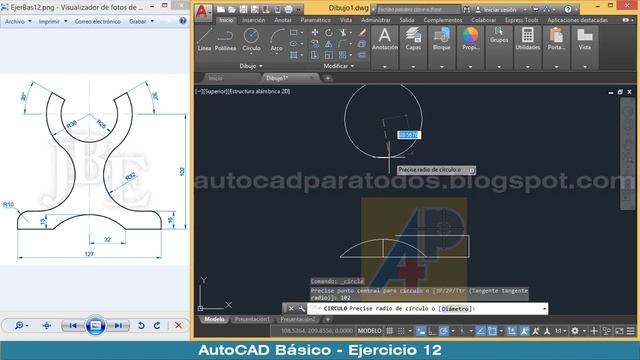This screenshot has height=360, width=640.
Task: Select the Línea draw tool
Action: coord(204,40)
